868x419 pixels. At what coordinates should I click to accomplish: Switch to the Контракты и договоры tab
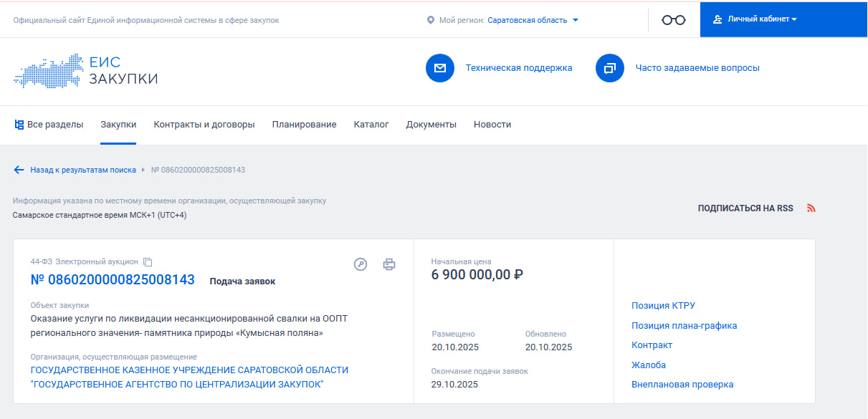203,124
